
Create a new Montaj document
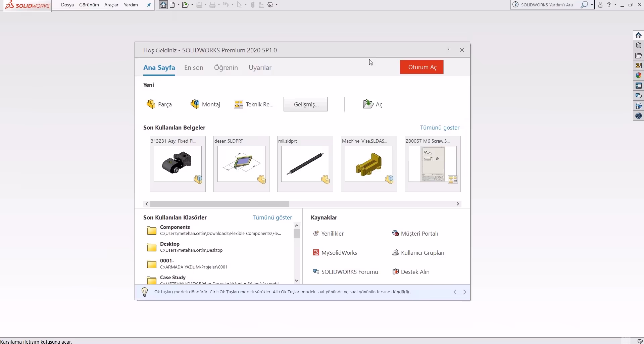(205, 104)
